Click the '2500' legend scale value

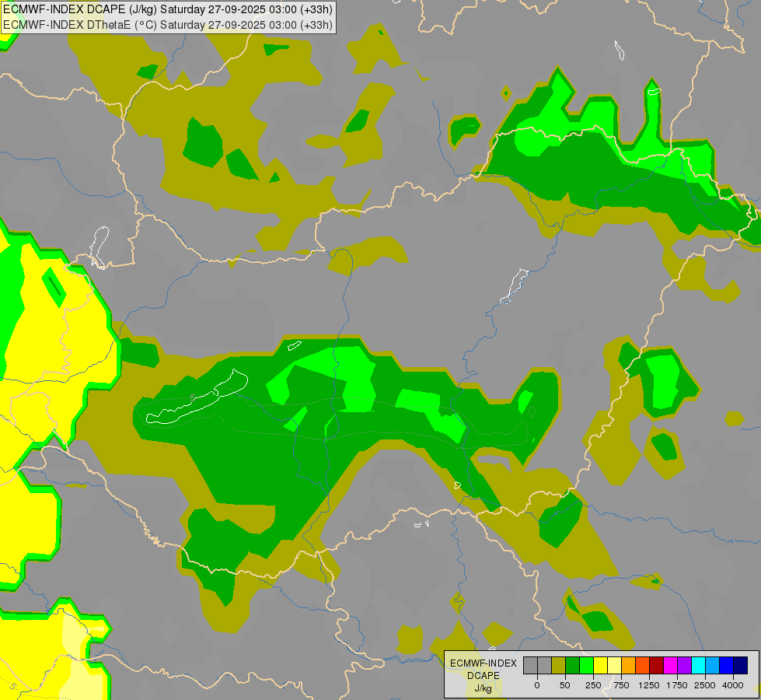[x=705, y=685]
